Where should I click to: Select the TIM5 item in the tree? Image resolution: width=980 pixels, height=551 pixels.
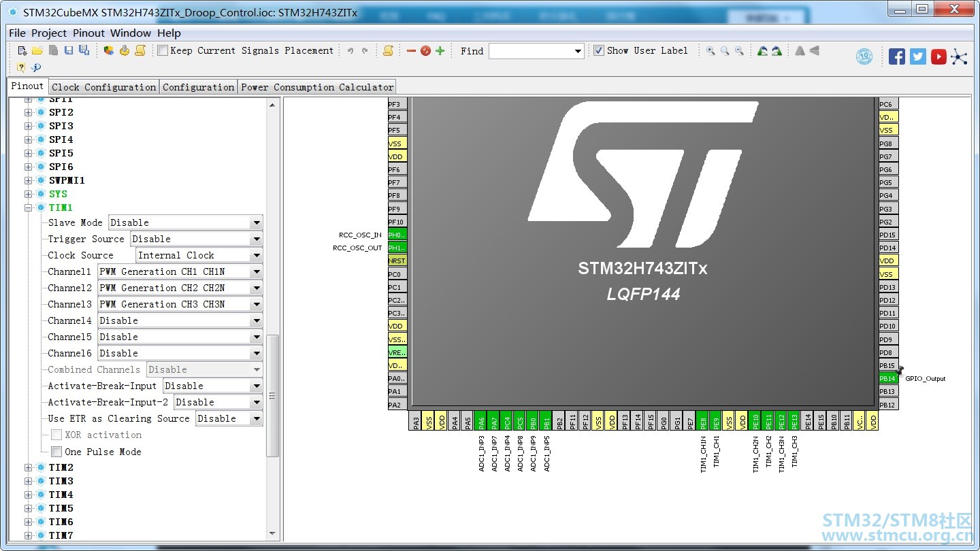tap(61, 508)
